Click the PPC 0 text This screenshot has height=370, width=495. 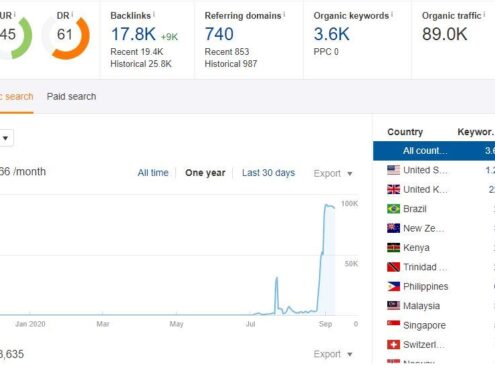tap(326, 52)
